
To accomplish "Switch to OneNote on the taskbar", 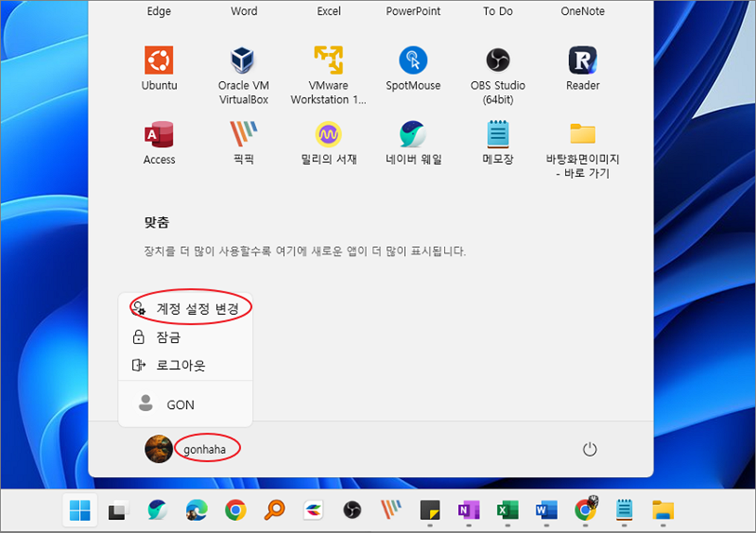I will (x=468, y=511).
